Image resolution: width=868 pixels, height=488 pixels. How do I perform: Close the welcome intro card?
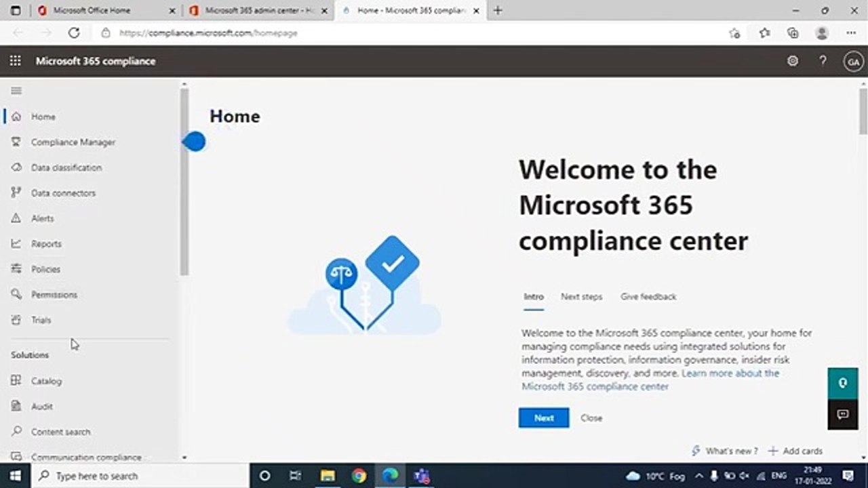[591, 418]
